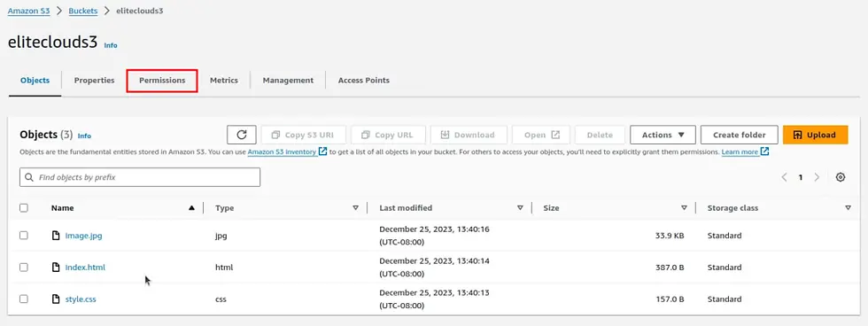Open the Type column sort dropdown arrow
The image size is (868, 326).
[355, 208]
